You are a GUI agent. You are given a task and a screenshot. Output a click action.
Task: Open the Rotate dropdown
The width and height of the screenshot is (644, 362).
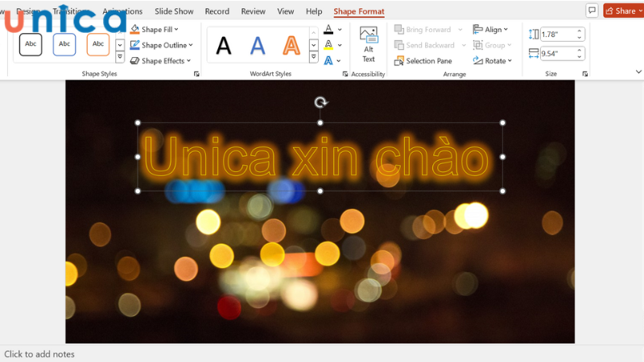click(x=492, y=61)
